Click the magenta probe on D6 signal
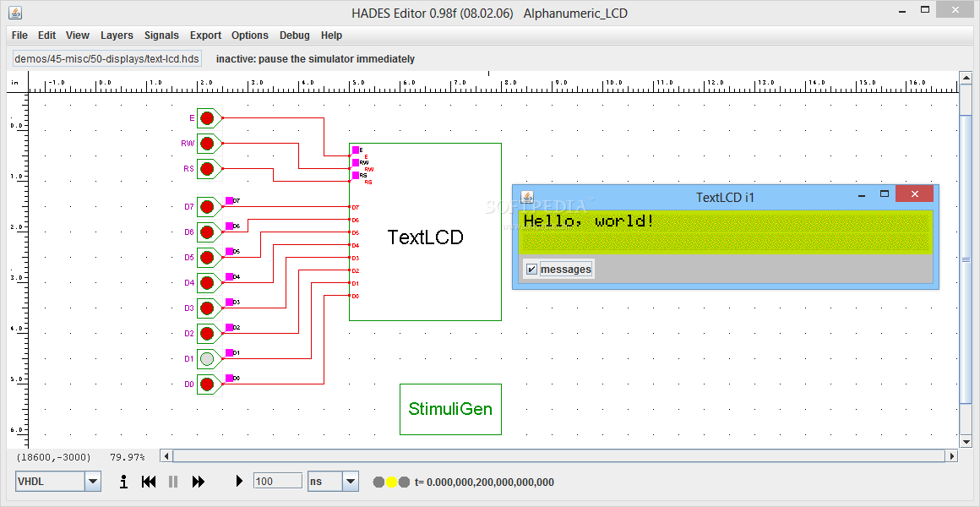This screenshot has width=980, height=507. pyautogui.click(x=229, y=226)
